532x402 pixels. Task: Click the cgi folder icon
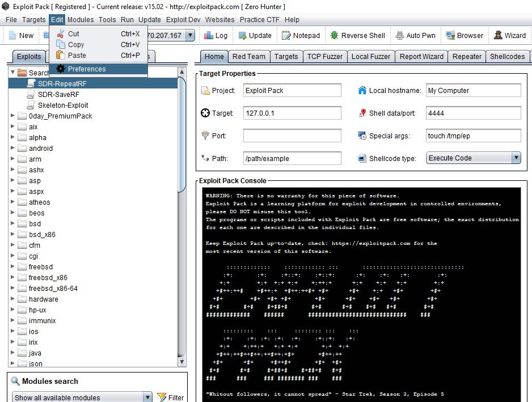(22, 256)
